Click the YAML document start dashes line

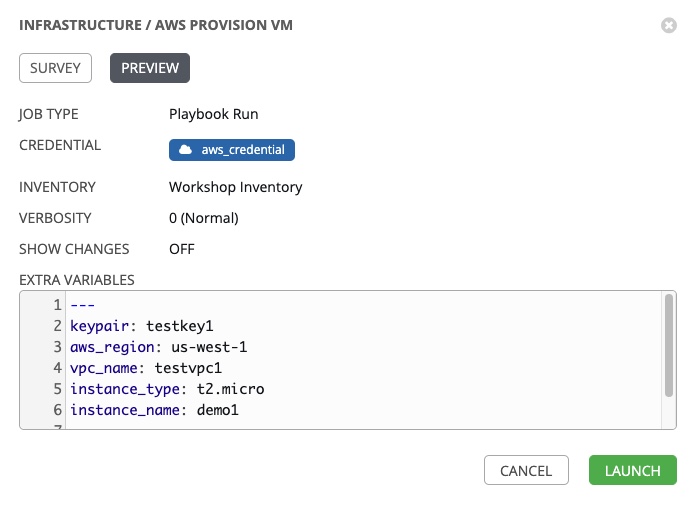coord(82,305)
